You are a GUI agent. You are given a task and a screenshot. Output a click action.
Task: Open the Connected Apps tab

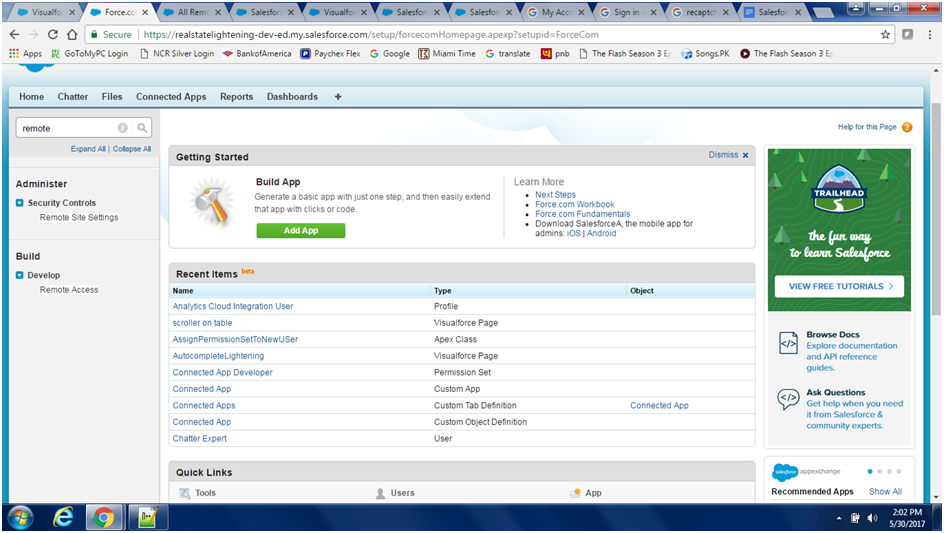coord(171,97)
